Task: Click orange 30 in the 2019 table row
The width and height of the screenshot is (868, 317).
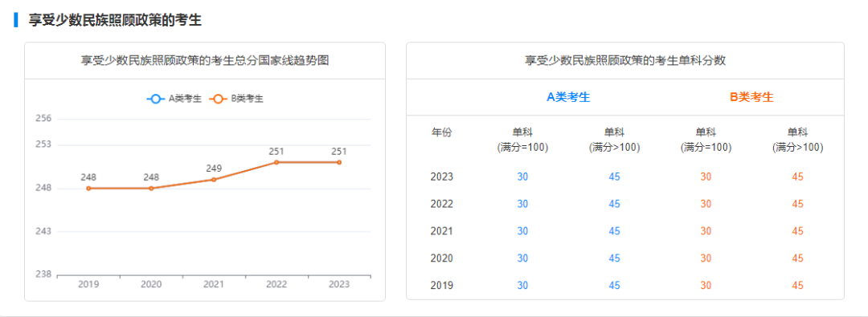Action: point(706,286)
